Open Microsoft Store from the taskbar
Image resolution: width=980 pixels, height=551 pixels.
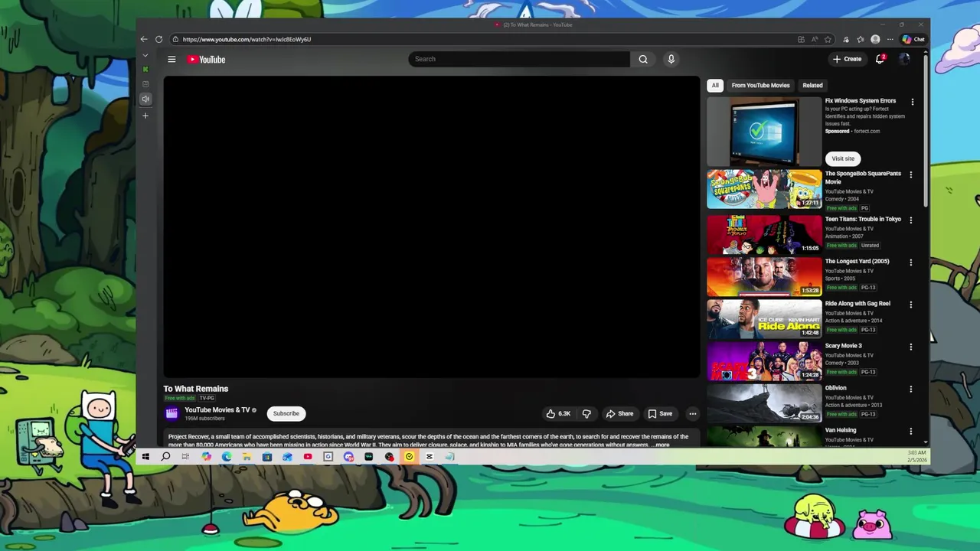point(267,457)
